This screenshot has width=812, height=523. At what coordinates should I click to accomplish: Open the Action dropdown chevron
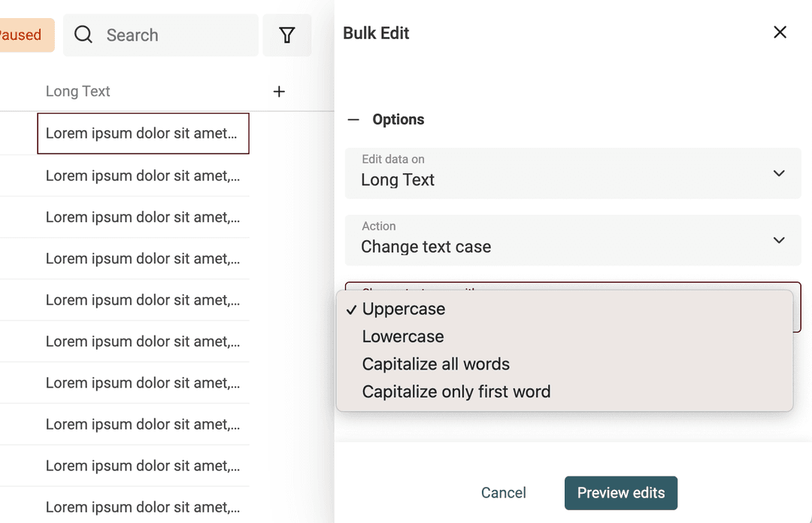pos(778,240)
